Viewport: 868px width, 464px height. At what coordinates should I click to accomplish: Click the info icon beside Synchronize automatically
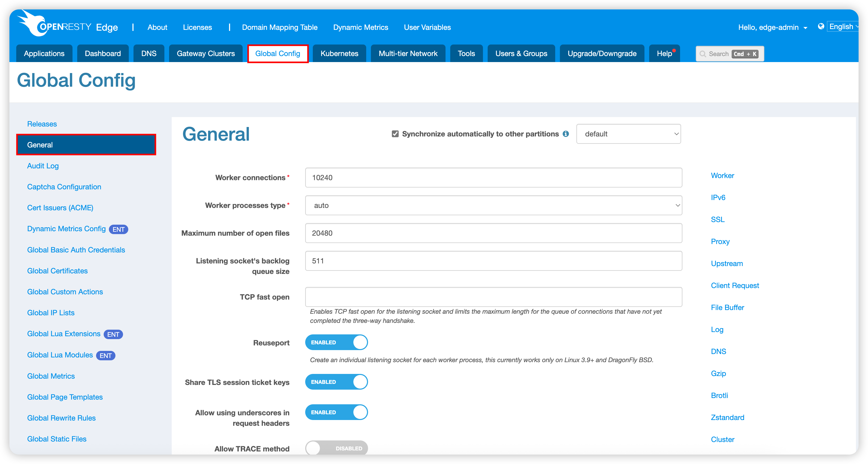(x=566, y=134)
